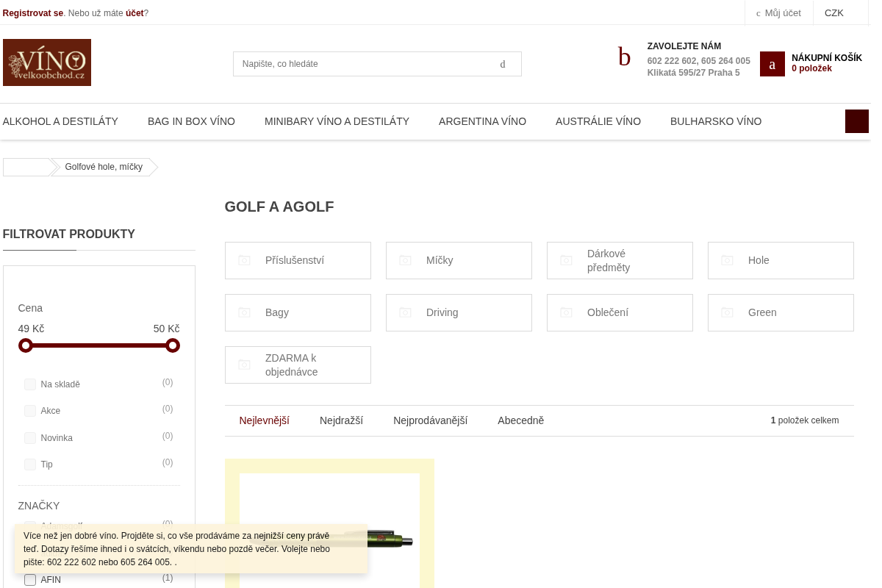
Task: Click the home breadcrumb box
Action: point(28,167)
